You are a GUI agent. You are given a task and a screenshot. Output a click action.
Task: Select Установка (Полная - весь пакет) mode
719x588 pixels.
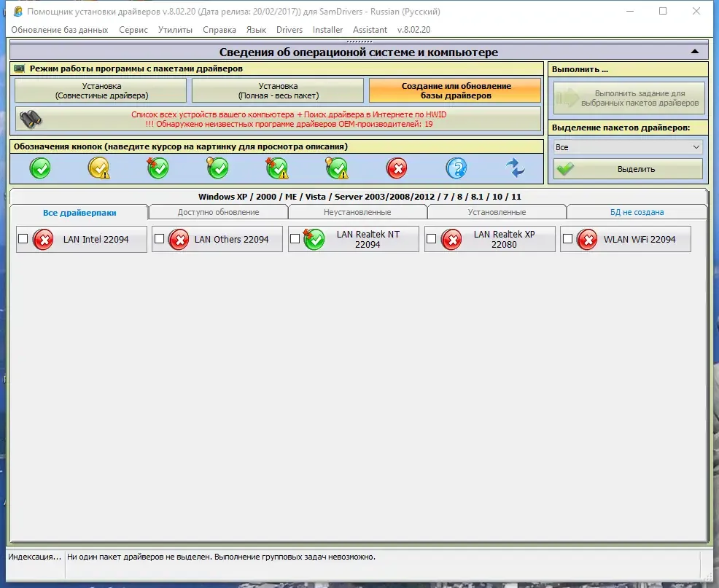click(278, 91)
